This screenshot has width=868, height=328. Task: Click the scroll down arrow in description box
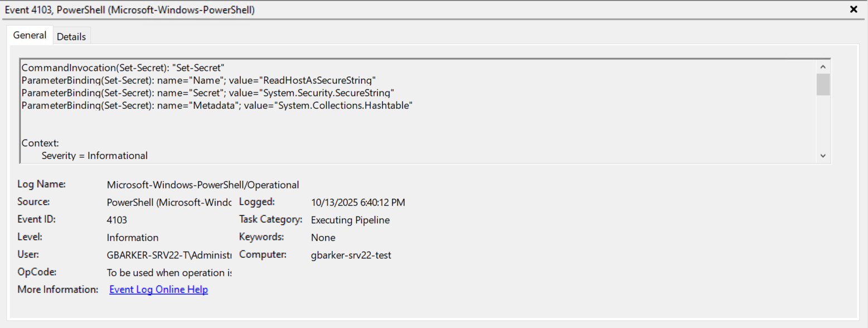click(823, 156)
